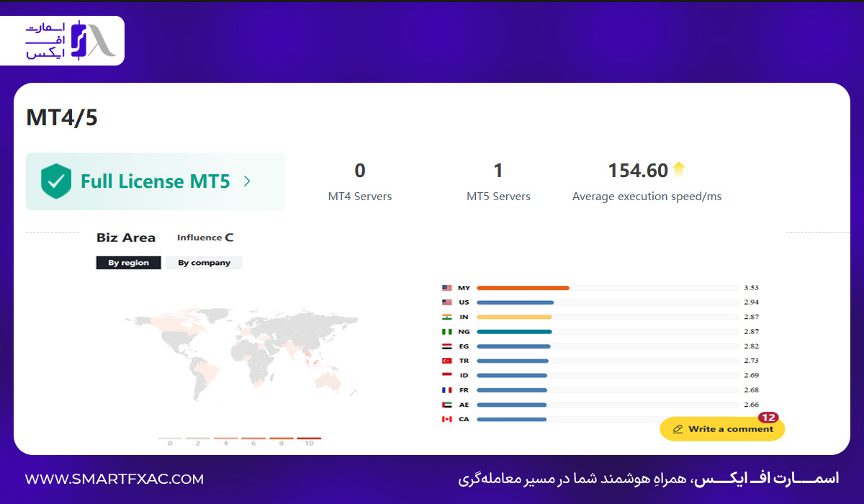
Task: Click the orange MY influence bar
Action: click(523, 288)
